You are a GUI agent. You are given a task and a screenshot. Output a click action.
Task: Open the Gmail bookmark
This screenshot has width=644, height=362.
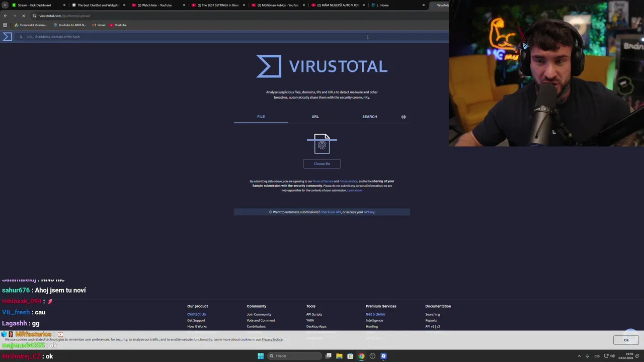[99, 25]
